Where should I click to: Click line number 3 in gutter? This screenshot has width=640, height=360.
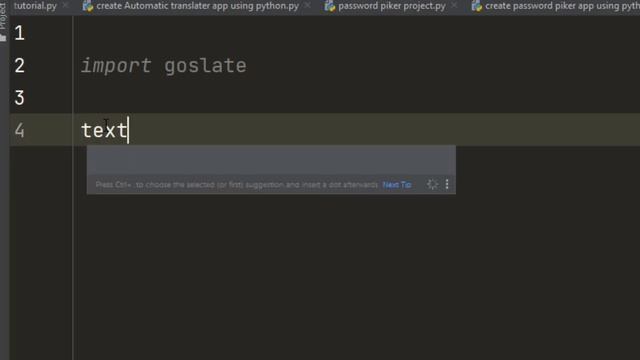[19, 98]
